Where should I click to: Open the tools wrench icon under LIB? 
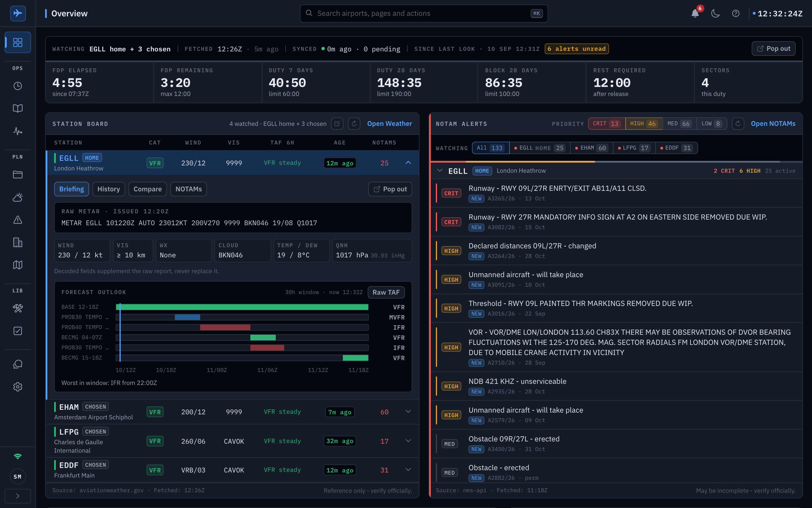point(18,308)
